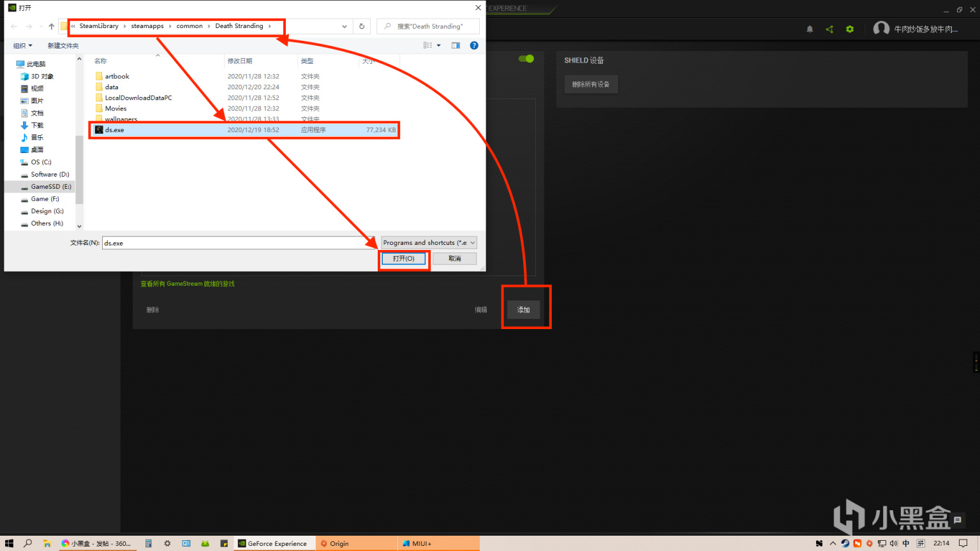Click the navigation pane scrollbar down arrow
This screenshot has width=980, height=551.
79,226
